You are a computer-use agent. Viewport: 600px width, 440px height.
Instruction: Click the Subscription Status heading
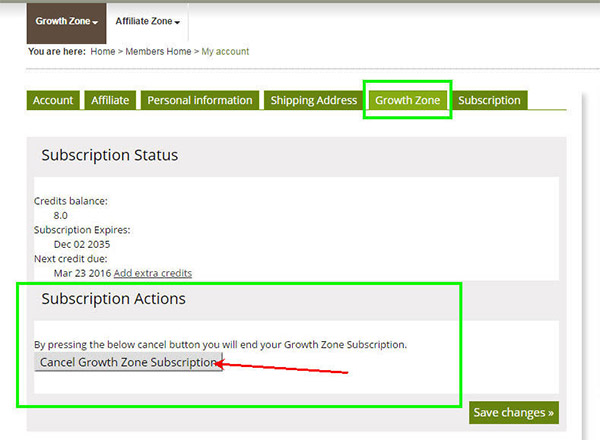(x=110, y=155)
